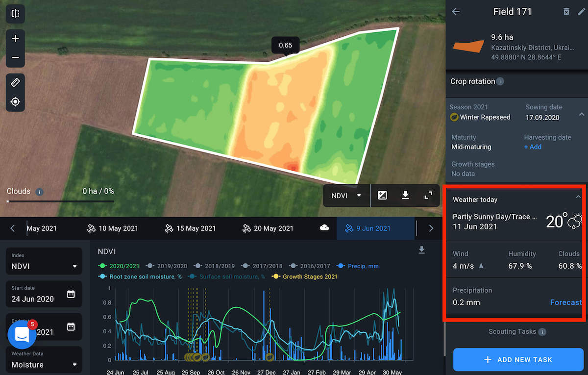Expand the map to fullscreen view

[428, 195]
